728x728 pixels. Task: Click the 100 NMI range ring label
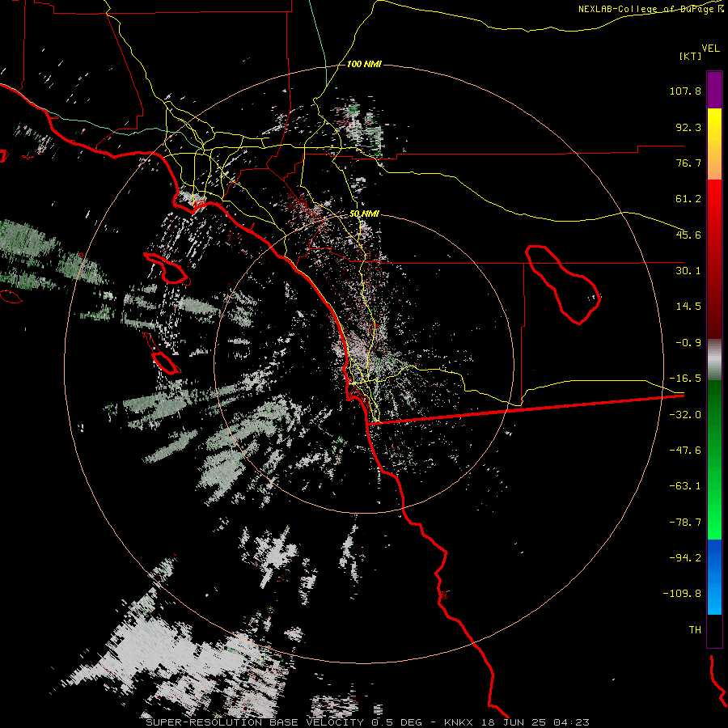[365, 64]
